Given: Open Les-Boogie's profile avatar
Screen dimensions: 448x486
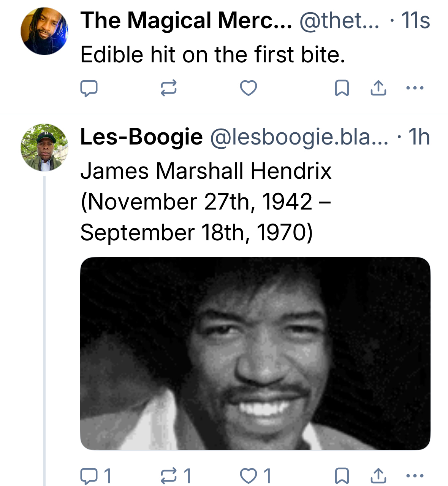Looking at the screenshot, I should click(x=44, y=148).
